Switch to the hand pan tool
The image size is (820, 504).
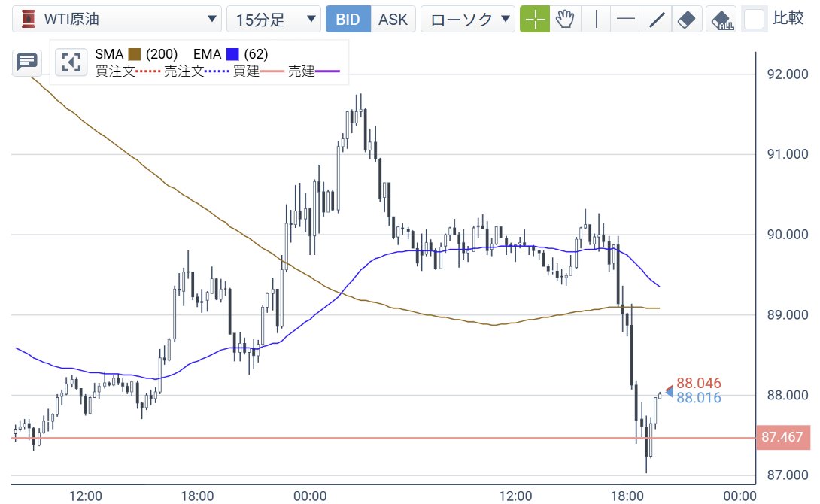pos(565,19)
